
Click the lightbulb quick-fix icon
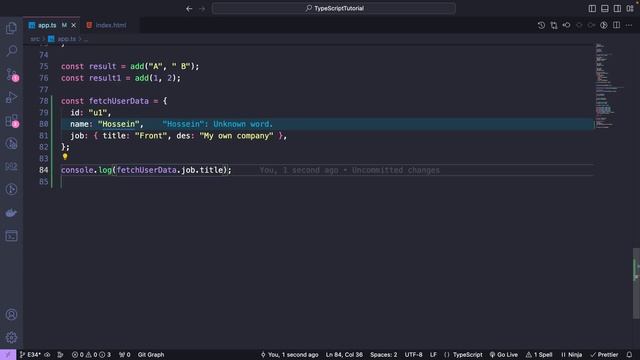65,156
